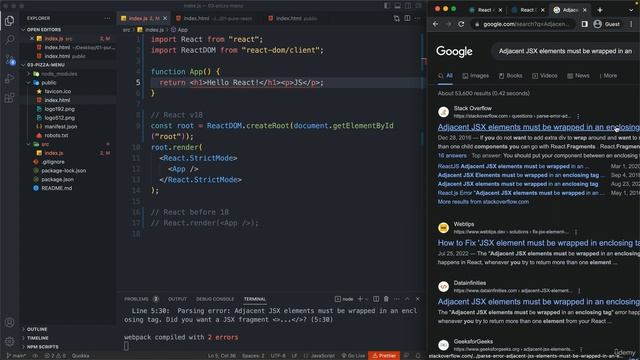Click the Google search input field
This screenshot has width=640, height=360.
point(565,51)
